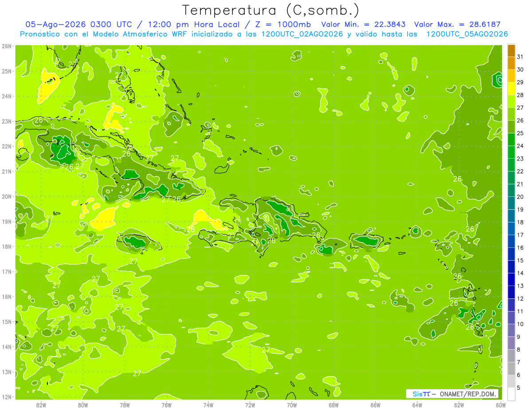
Task: Click "Valor Min. = 22.3843" in the header
Action: pos(364,24)
